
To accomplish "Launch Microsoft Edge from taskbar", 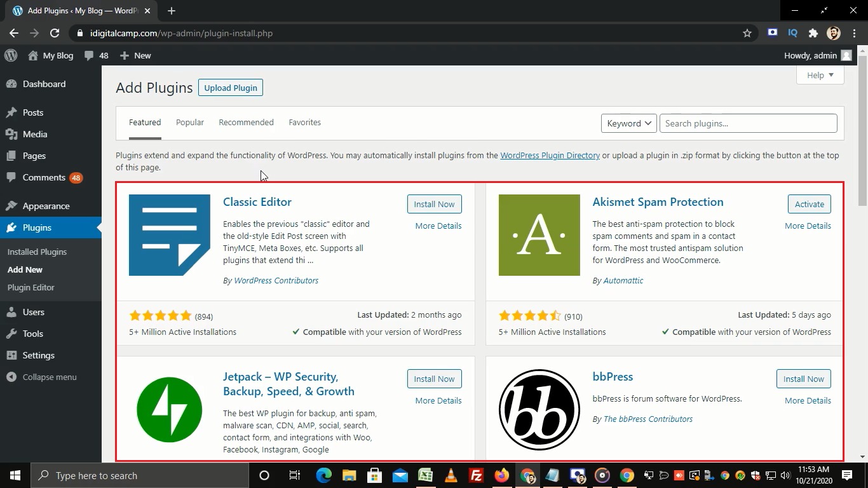I will click(x=323, y=475).
